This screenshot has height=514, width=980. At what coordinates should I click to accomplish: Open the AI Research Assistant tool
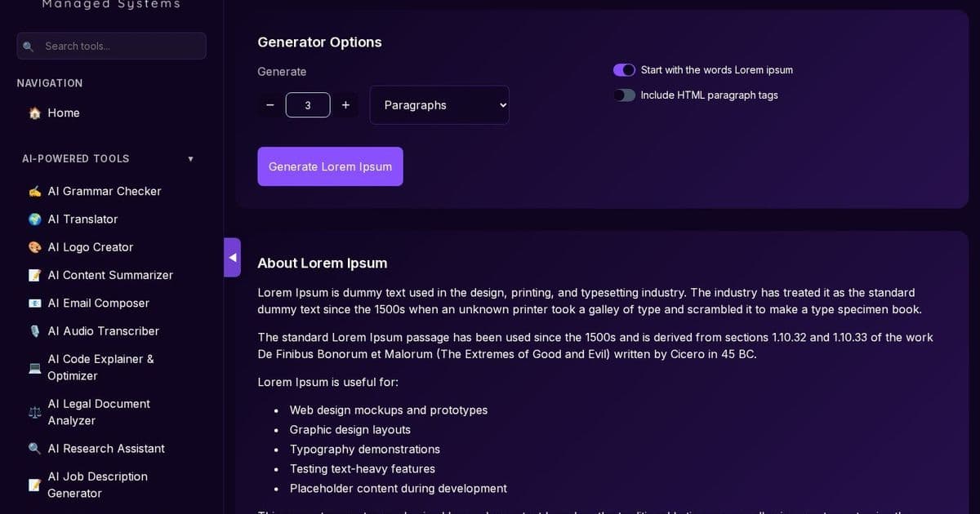[106, 448]
